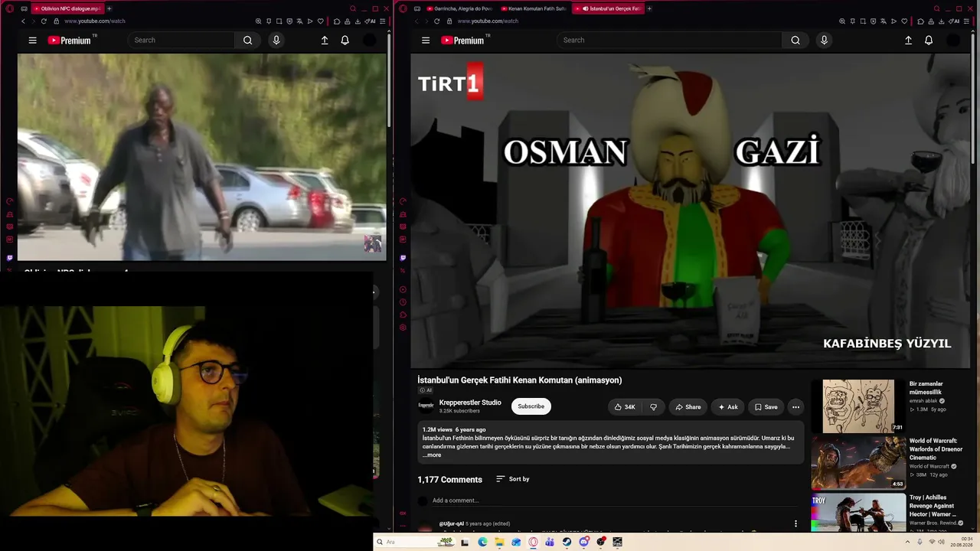This screenshot has width=980, height=551.
Task: Open the Bir zamanlar mümessillik video thumbnail
Action: click(858, 406)
